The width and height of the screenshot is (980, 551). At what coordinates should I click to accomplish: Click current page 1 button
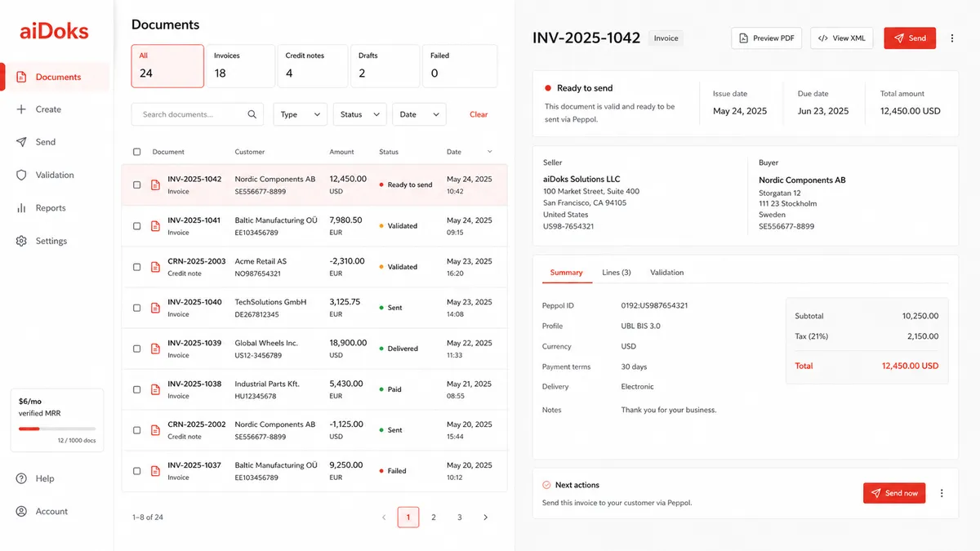(x=408, y=518)
